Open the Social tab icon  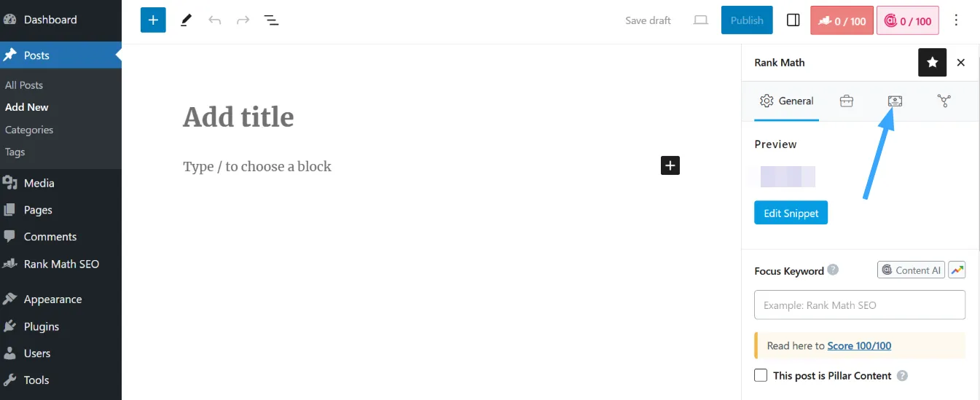pos(944,101)
